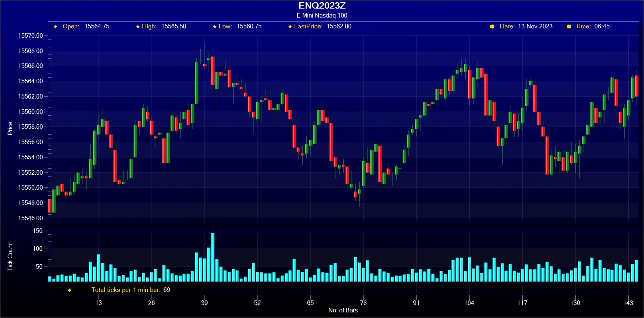
Task: Click bar number 130 on x-axis
Action: 575,303
